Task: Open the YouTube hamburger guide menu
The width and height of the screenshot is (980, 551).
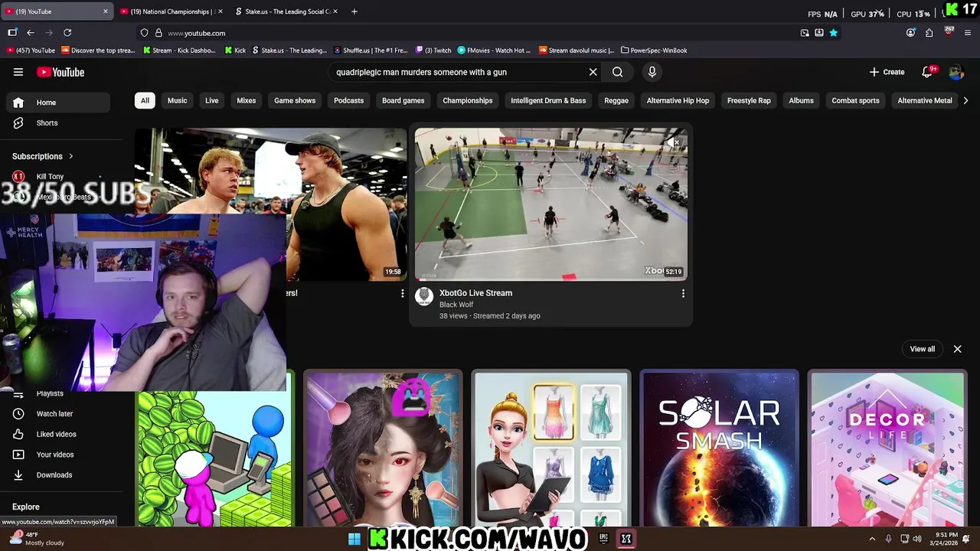Action: click(18, 72)
